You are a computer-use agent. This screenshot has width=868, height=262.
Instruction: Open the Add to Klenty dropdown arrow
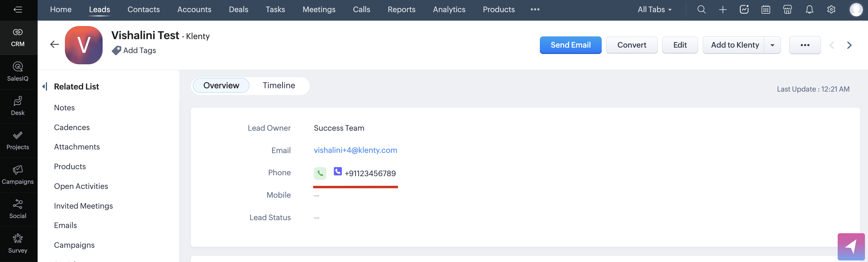click(772, 45)
